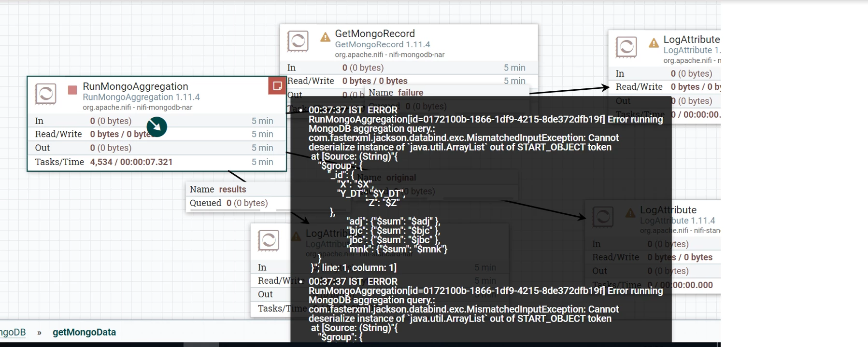The height and width of the screenshot is (347, 868).
Task: Click the Read/Write row of GetMongoRecord
Action: 409,81
